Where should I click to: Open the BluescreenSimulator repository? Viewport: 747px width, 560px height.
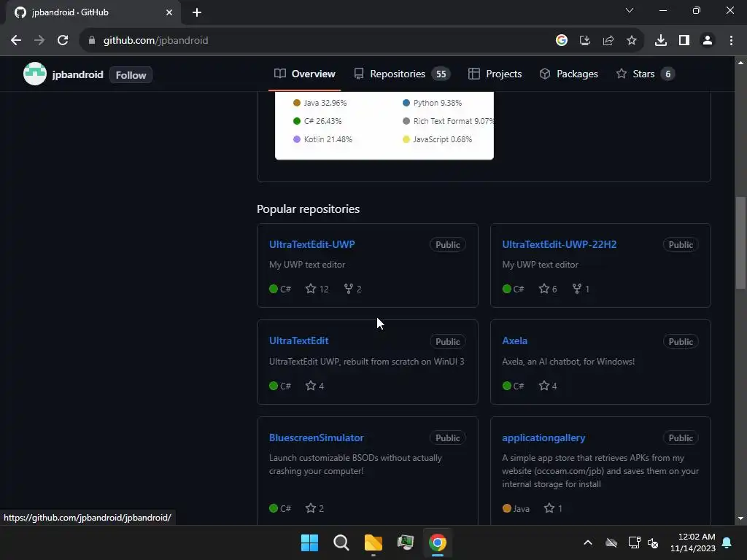point(317,437)
